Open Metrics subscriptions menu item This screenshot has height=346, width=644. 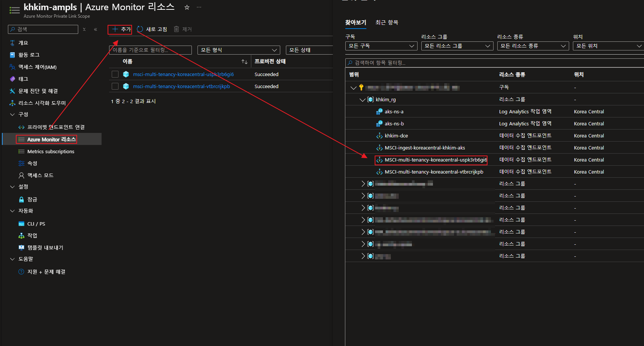point(52,151)
